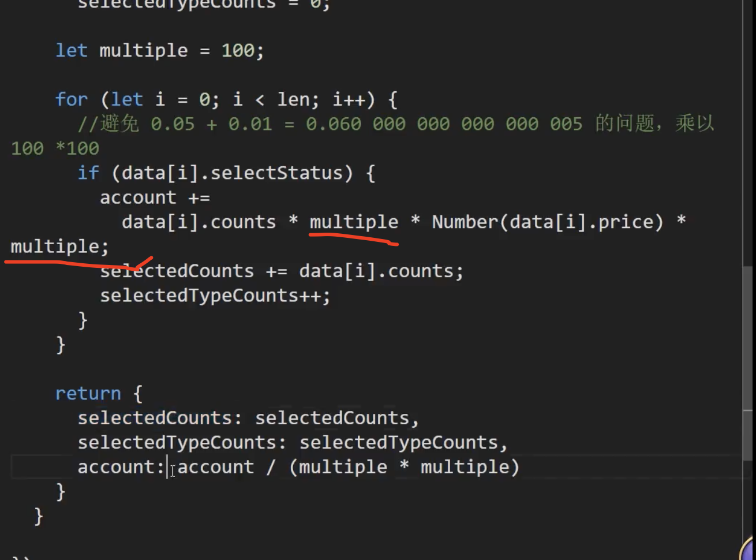Click the "for" keyword of the loop
756x560 pixels.
72,99
